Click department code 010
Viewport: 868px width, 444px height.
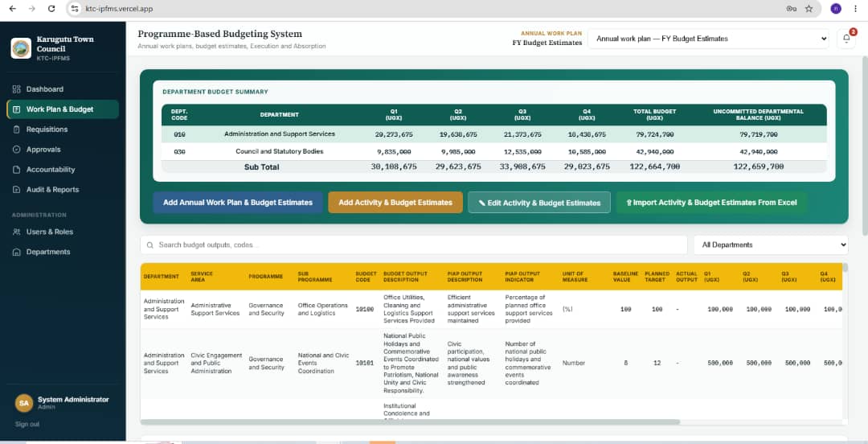(179, 134)
